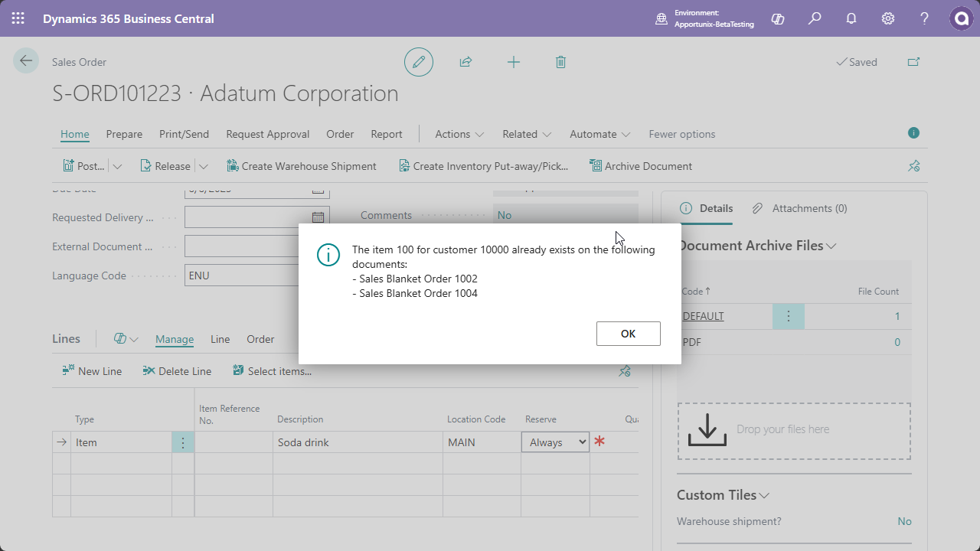
Task: Delete the order with trash icon
Action: point(560,62)
